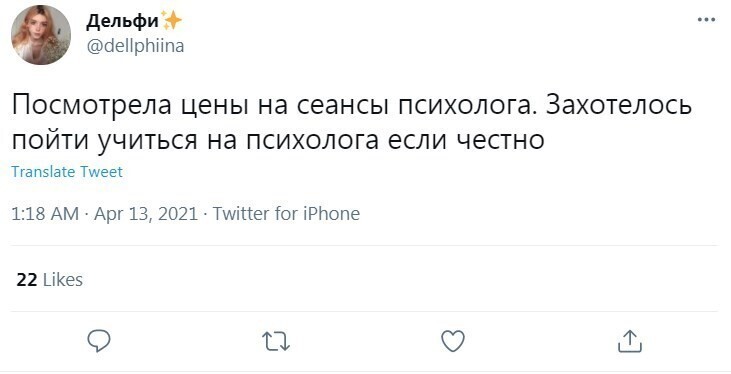
Task: Open the three-dot more options menu
Action: pos(706,20)
